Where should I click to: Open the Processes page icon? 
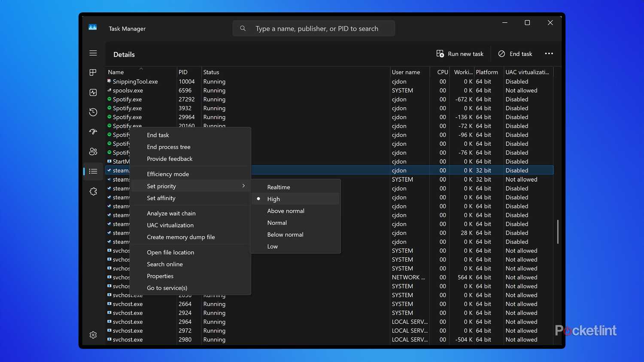click(x=93, y=72)
